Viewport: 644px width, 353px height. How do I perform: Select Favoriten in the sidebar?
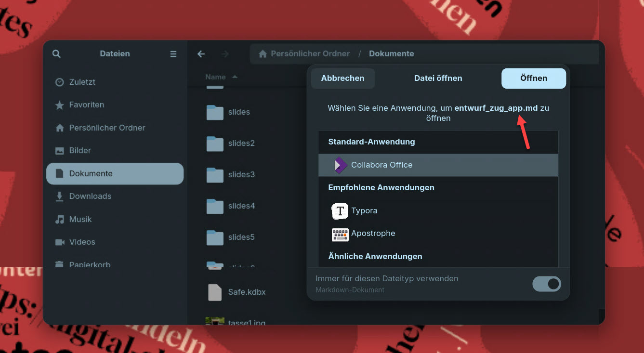pyautogui.click(x=86, y=105)
